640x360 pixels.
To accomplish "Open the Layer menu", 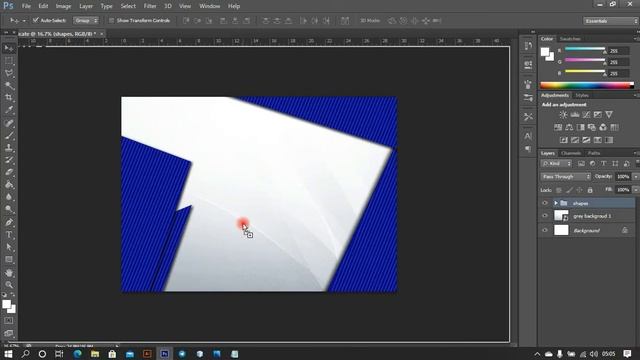I will point(86,6).
